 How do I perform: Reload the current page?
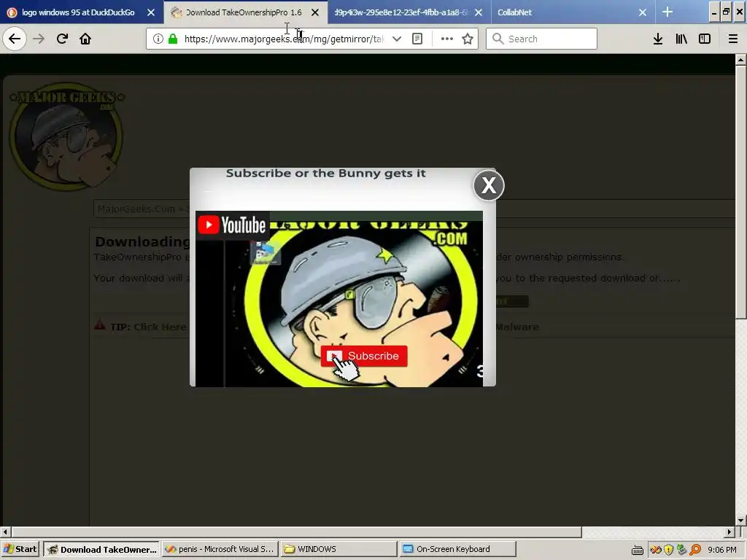point(62,39)
